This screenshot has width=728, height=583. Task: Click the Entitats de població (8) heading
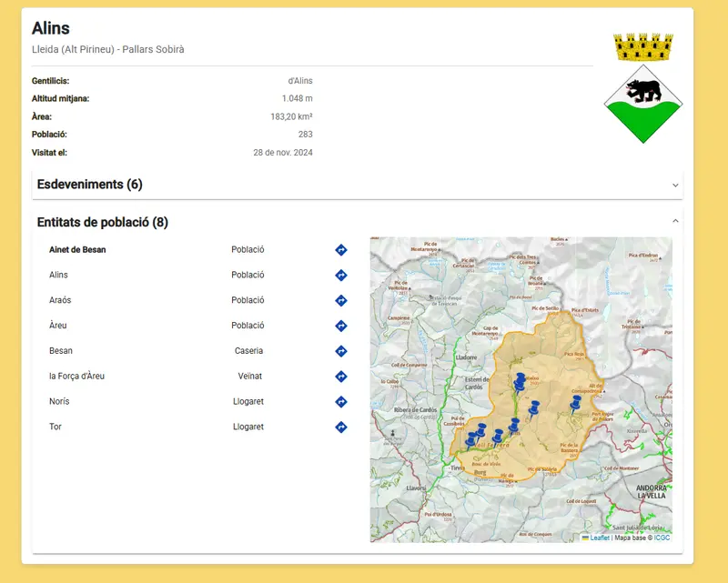[x=103, y=222]
